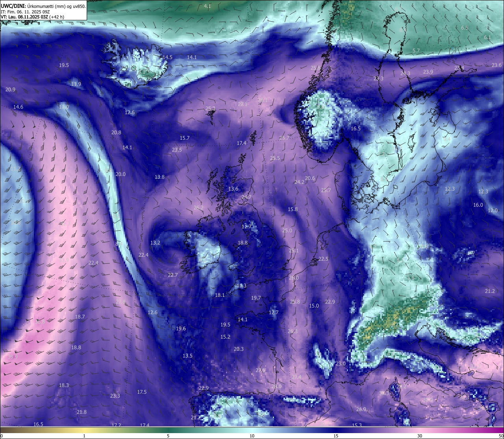
Task: Click the 20.3 value label
Action: pos(239,349)
